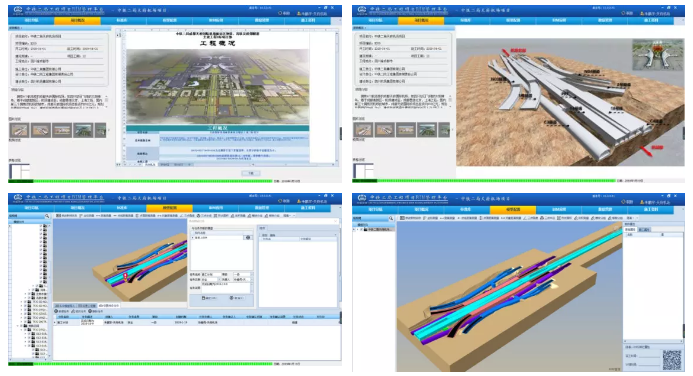Click the 工程概况 heading in the document preview
Screen dimensions: 693x376
coord(217,43)
